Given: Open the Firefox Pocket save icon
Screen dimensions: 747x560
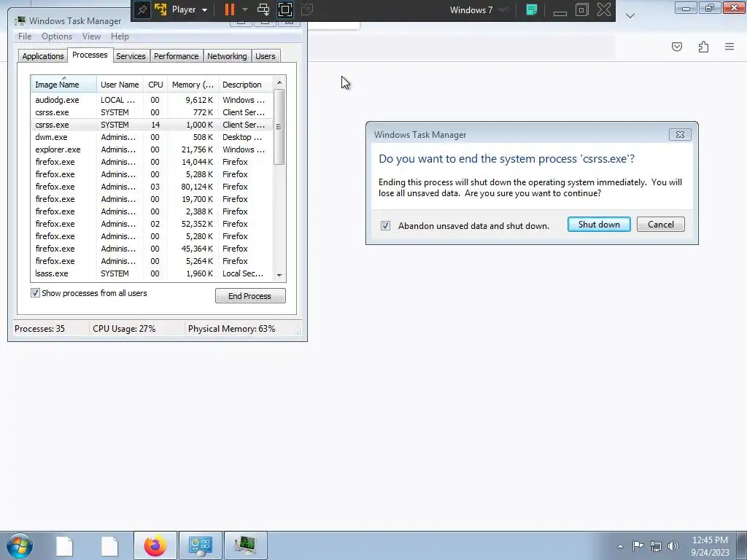Looking at the screenshot, I should click(677, 47).
